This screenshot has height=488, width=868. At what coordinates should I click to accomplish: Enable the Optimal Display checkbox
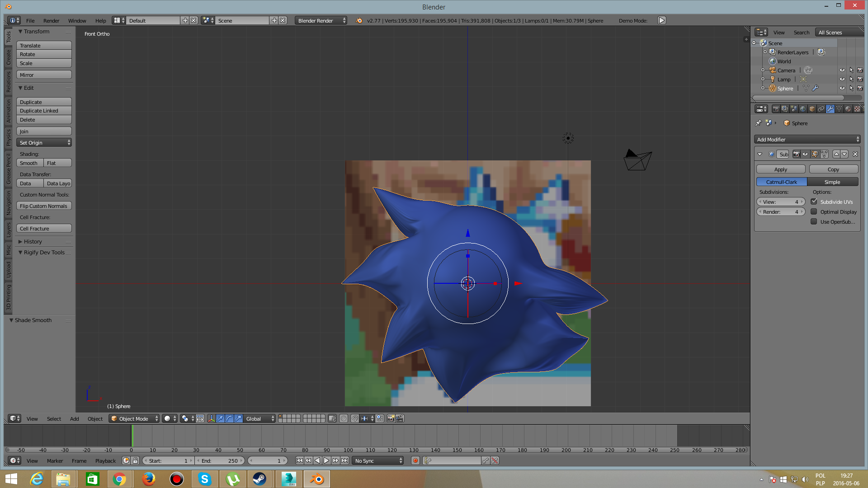tap(814, 212)
